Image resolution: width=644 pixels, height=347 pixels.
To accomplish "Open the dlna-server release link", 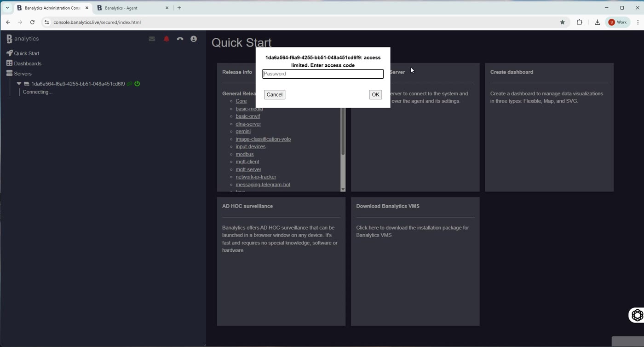I will (x=248, y=124).
